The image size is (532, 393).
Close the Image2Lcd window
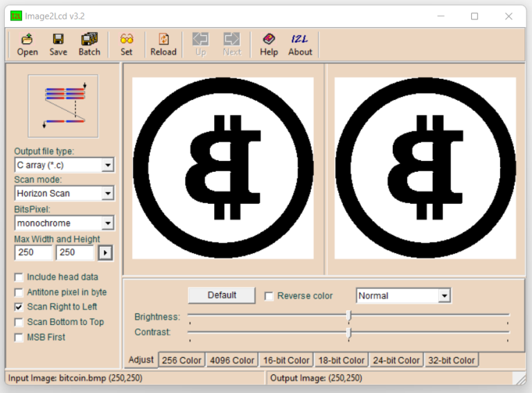[x=508, y=16]
